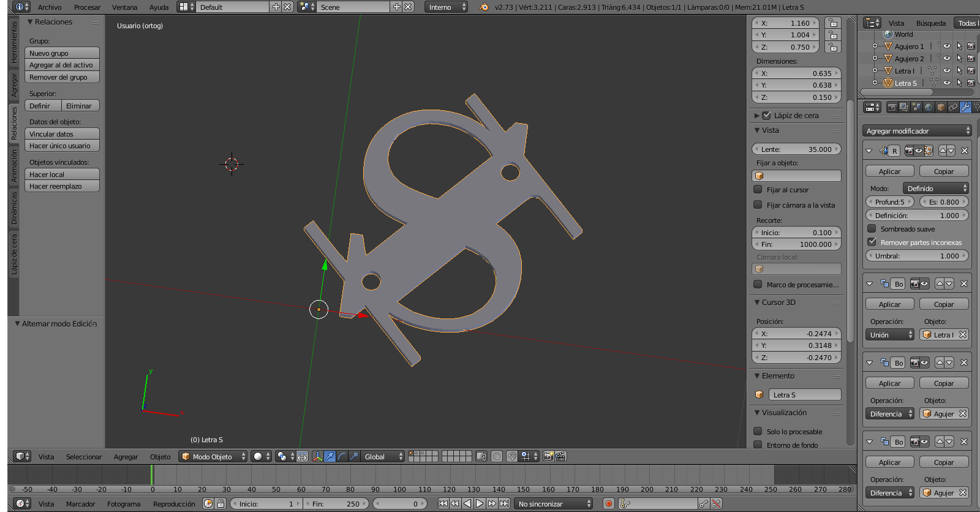Viewport: 980px width, 512px height.
Task: Click the lock icon beside scale X
Action: point(832,23)
